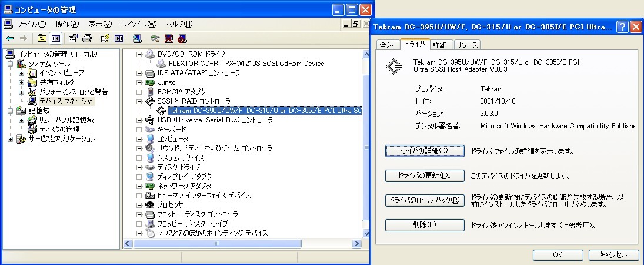644x265 pixels.
Task: Toggle the console tree pane icon
Action: click(x=55, y=38)
